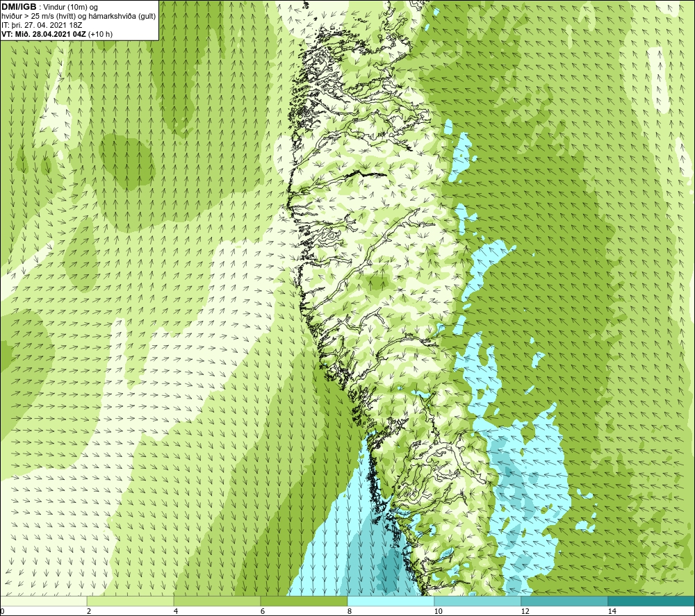Screen dimensions: 695x616
Task: Click the scale label '10'
Action: [x=438, y=611]
